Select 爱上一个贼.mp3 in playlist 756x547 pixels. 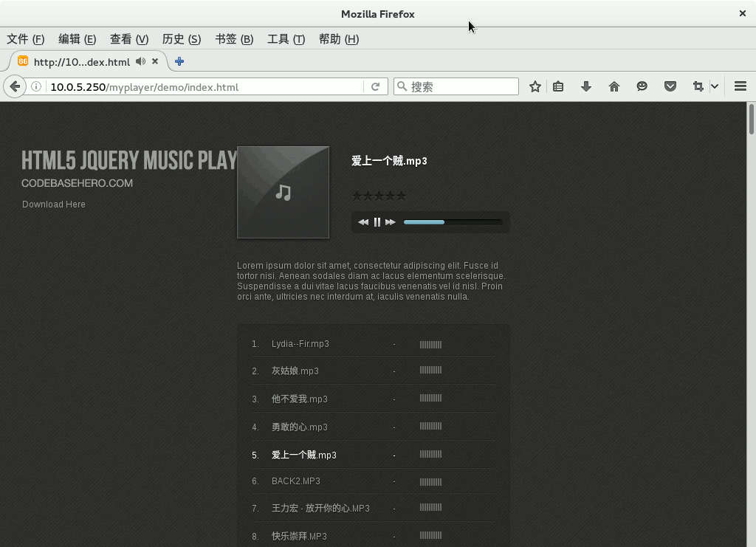point(303,455)
